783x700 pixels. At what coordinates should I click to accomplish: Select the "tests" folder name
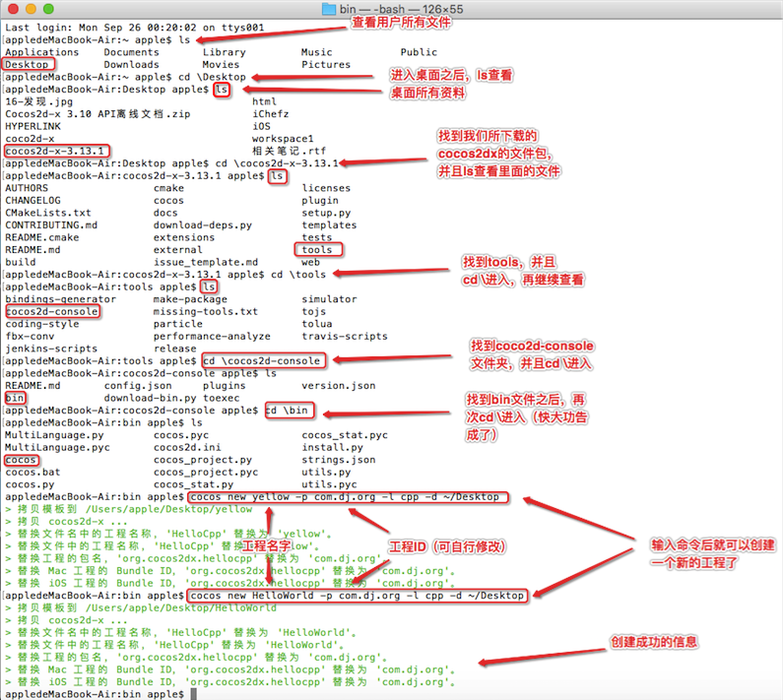[317, 237]
